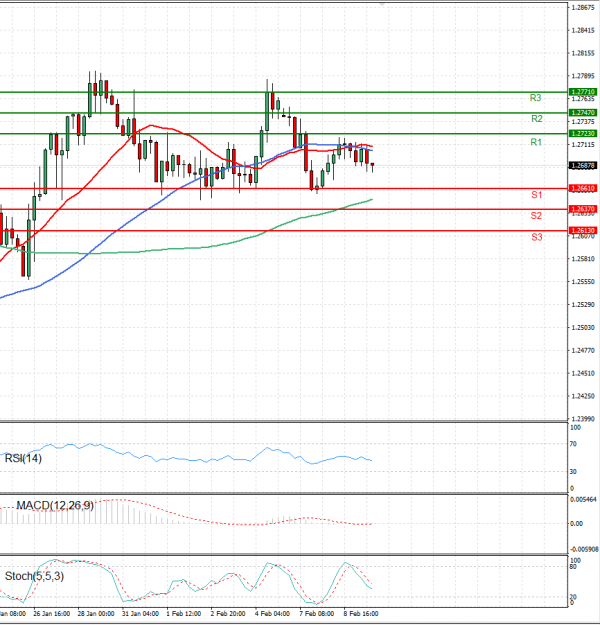The height and width of the screenshot is (625, 600).
Task: Click the 31 Jan 04:00 time label
Action: (140, 613)
